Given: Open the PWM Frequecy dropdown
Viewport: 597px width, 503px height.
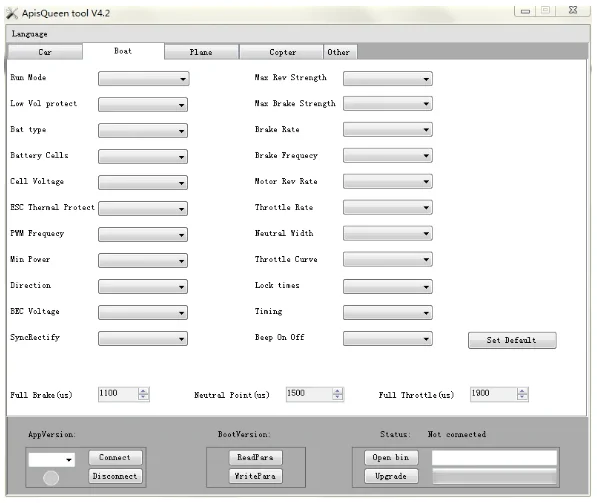Looking at the screenshot, I should (x=143, y=235).
